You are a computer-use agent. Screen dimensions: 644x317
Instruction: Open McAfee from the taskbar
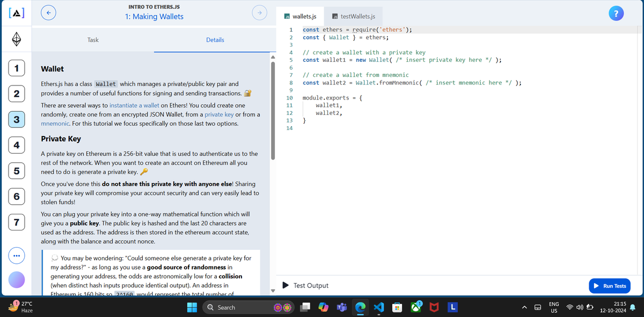click(435, 307)
